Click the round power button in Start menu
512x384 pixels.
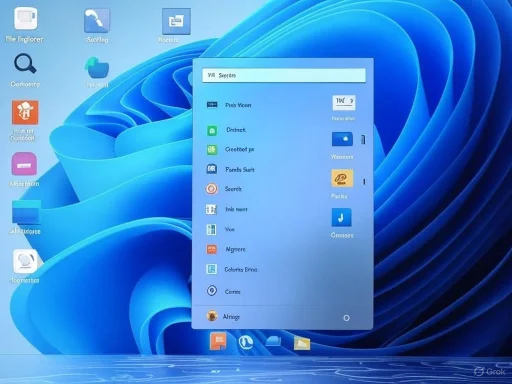[x=346, y=318]
